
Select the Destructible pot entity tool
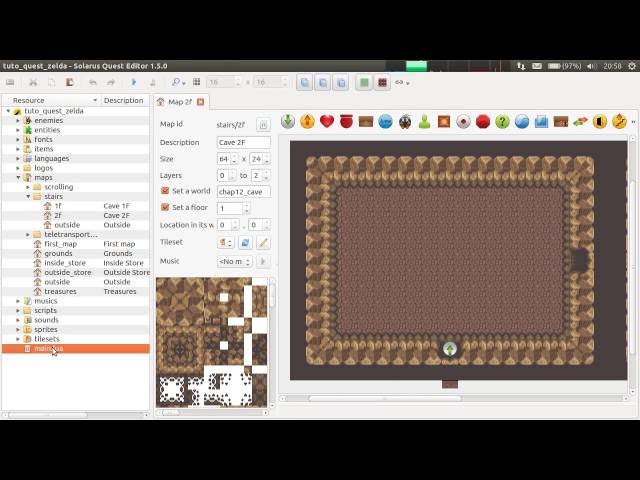(346, 122)
